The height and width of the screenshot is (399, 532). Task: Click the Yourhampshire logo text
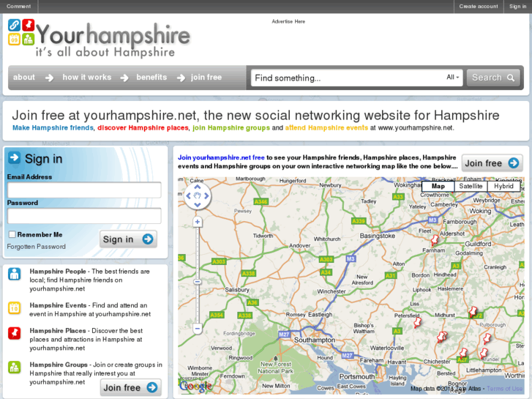[x=113, y=34]
